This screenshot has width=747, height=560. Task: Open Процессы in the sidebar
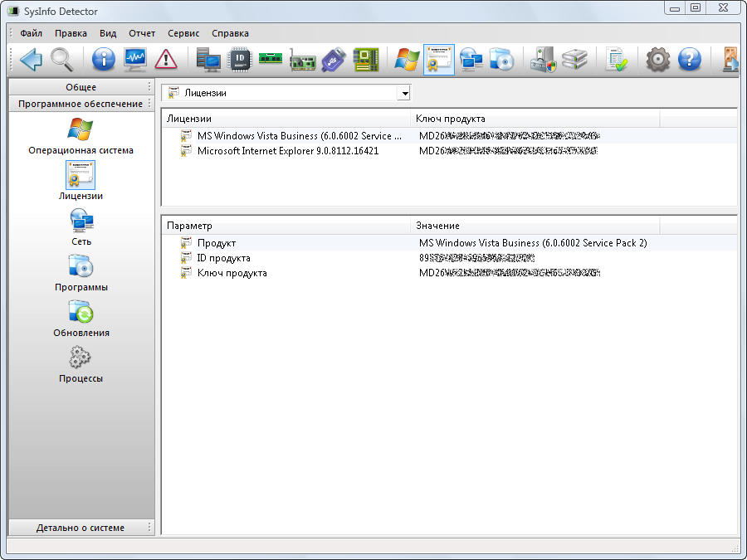pos(81,364)
